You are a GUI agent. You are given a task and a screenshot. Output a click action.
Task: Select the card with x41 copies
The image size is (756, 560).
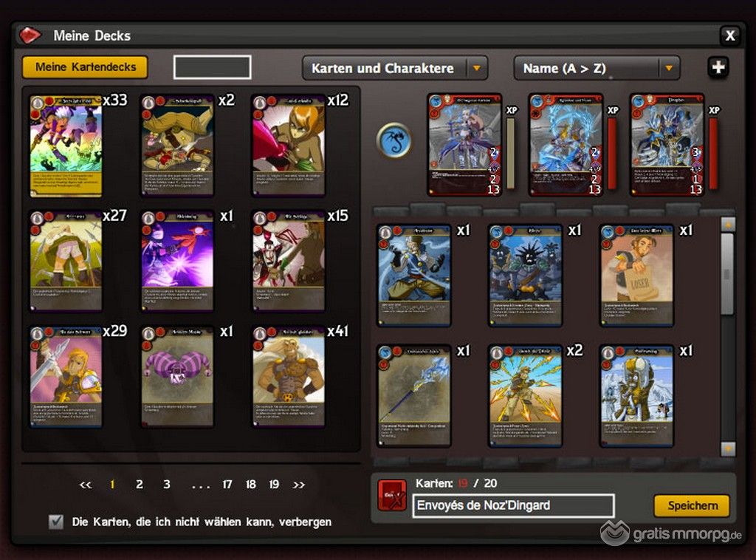tap(289, 378)
